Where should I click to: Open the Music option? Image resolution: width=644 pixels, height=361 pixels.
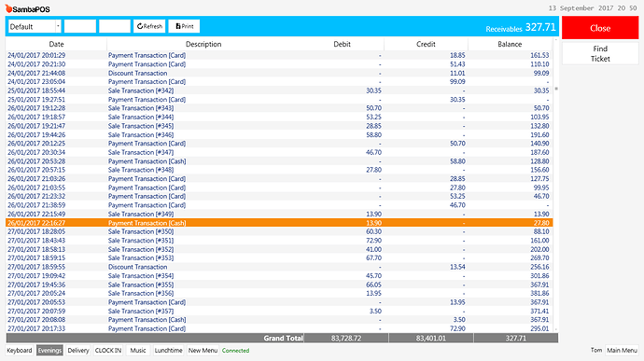point(138,351)
